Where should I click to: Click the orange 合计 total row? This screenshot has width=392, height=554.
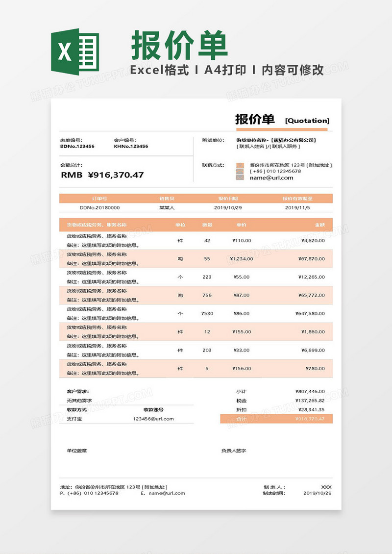click(x=276, y=419)
